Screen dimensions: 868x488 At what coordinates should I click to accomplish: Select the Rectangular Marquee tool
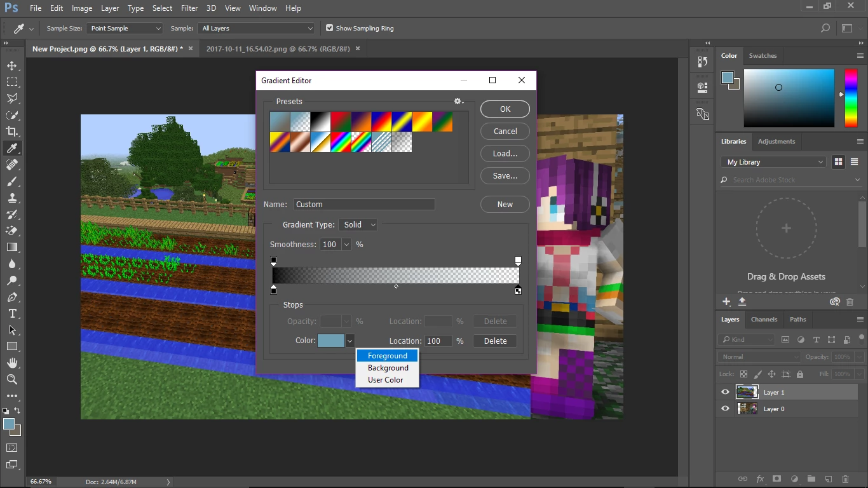click(x=12, y=82)
